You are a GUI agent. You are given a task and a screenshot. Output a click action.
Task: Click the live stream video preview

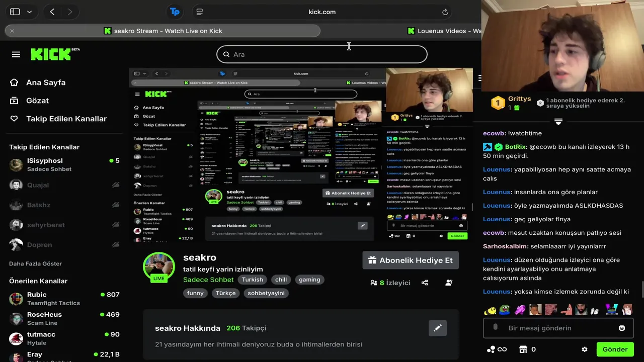pos(301,155)
